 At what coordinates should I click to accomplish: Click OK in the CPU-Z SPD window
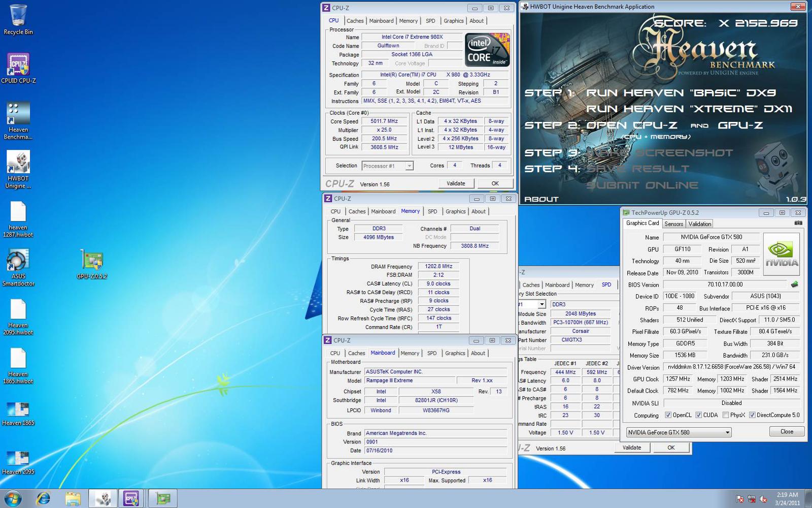coord(671,448)
